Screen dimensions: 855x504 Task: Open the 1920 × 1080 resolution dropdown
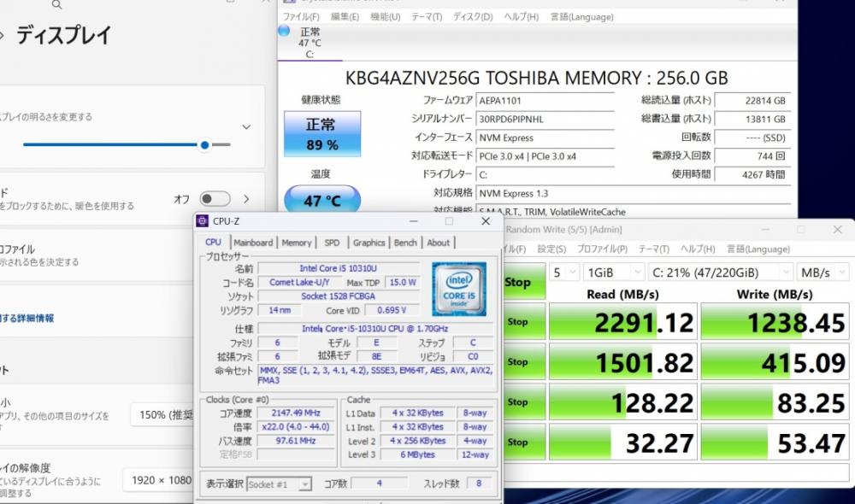(x=159, y=480)
